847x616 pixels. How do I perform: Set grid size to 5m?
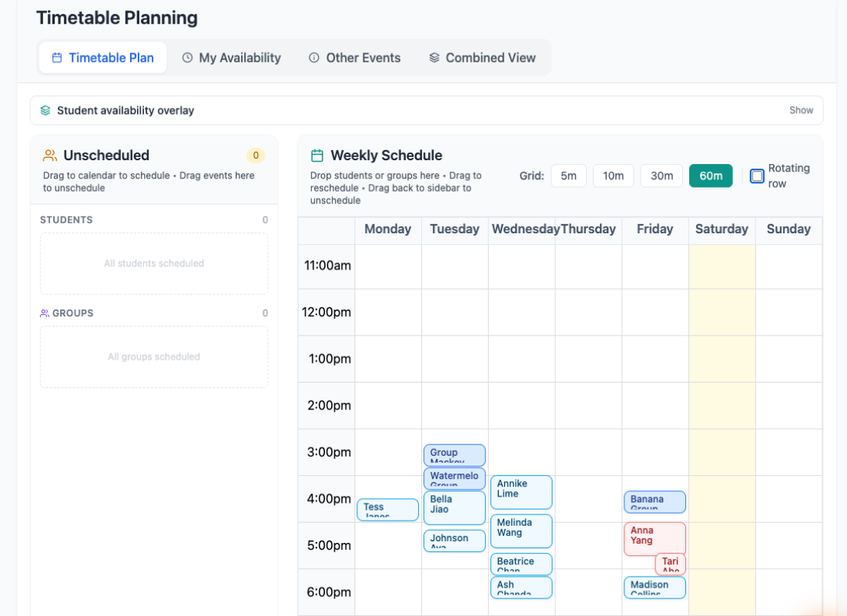568,176
